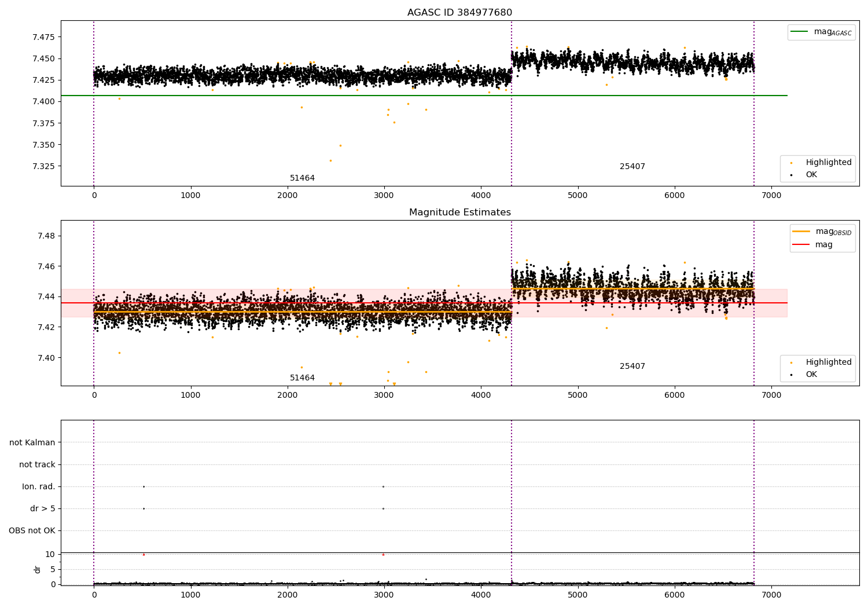Screen dimensions: 868x608
Task: Click the "7.425" y-axis tick label
Action: (43, 80)
